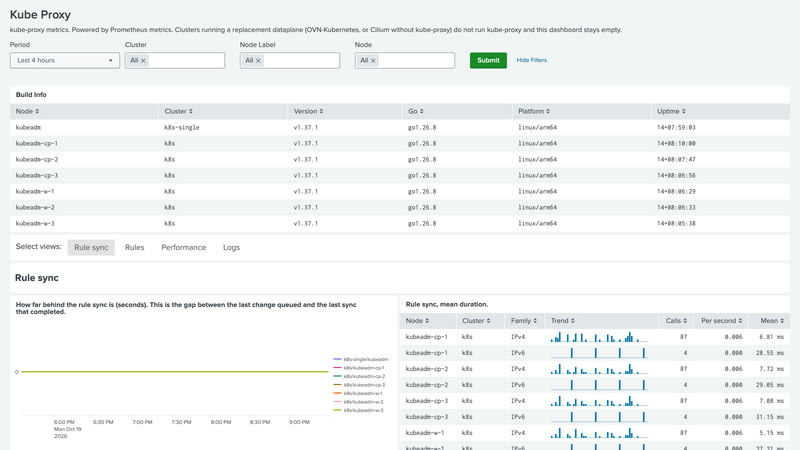Screen dimensions: 800x450
Task: Select the Rule sync view tab
Action: pyautogui.click(x=91, y=247)
